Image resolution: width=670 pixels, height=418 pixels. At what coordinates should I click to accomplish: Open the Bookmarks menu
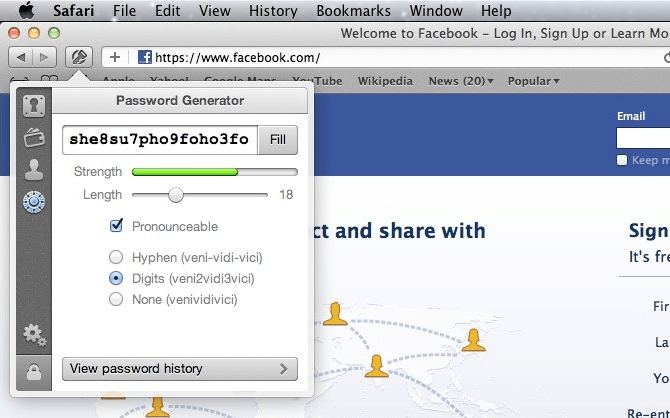coord(353,10)
